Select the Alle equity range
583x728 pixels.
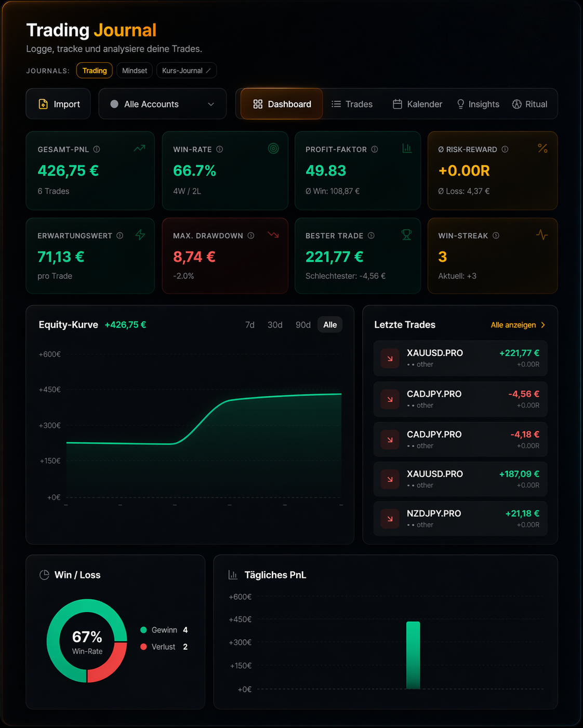pos(330,325)
